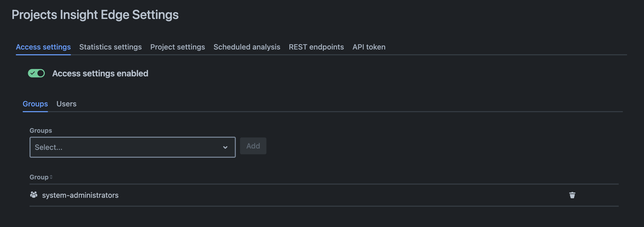Open the Project settings tab
Image resolution: width=644 pixels, height=227 pixels.
pyautogui.click(x=177, y=47)
